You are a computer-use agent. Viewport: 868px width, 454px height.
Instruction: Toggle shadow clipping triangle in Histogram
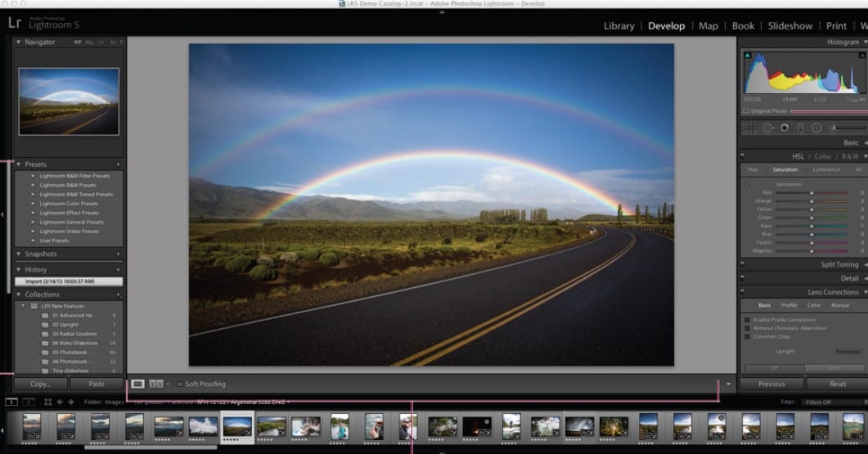747,56
